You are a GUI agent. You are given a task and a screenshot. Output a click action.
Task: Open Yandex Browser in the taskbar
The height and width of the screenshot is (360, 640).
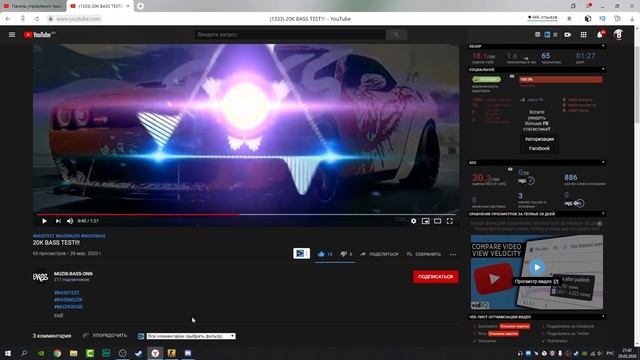[x=155, y=353]
